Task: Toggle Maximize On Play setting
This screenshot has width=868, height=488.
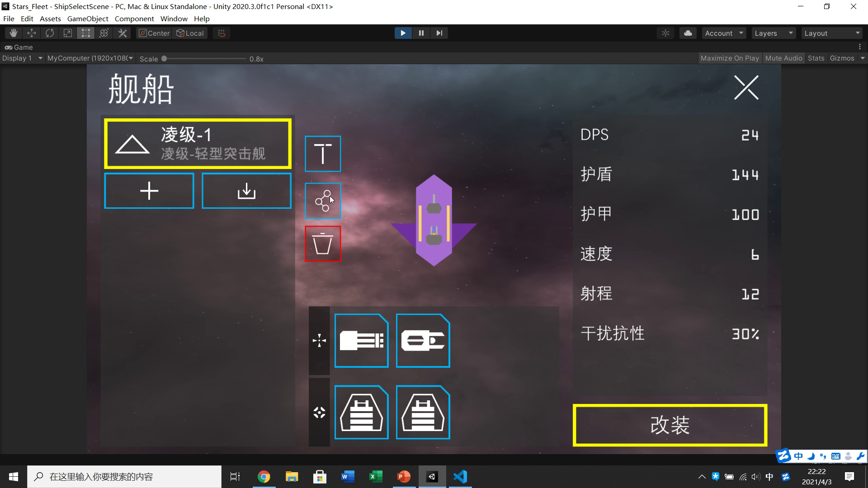Action: [x=730, y=58]
